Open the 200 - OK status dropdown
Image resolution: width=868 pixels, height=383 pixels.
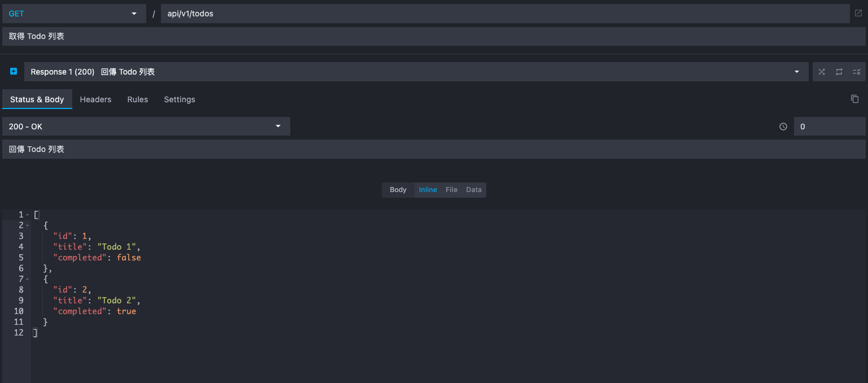tap(146, 127)
